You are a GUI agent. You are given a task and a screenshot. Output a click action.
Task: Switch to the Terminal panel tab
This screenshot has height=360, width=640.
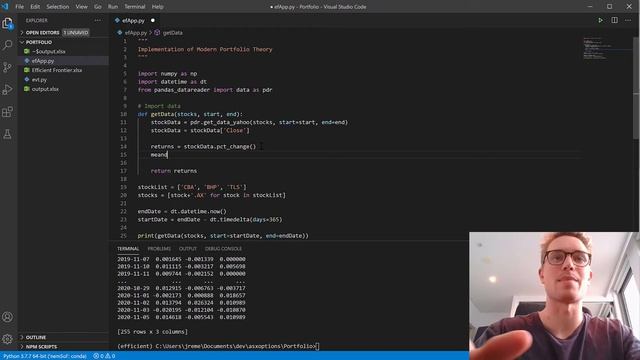click(x=128, y=249)
